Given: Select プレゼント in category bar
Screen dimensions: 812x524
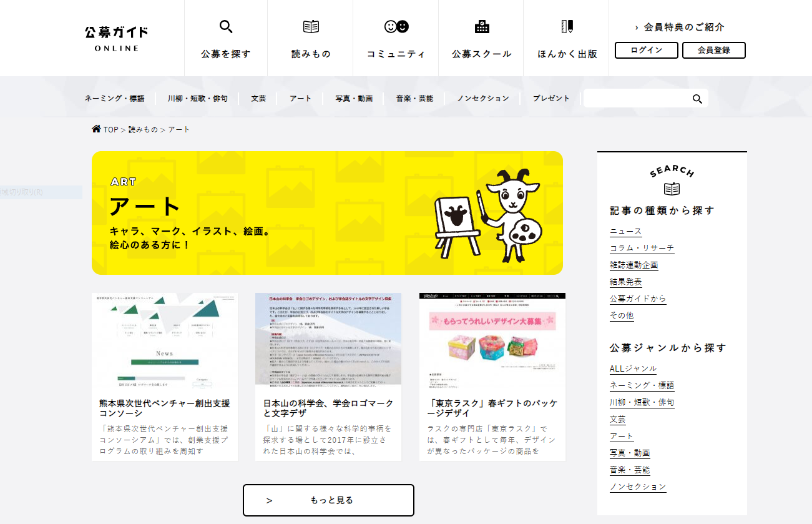Looking at the screenshot, I should point(551,99).
